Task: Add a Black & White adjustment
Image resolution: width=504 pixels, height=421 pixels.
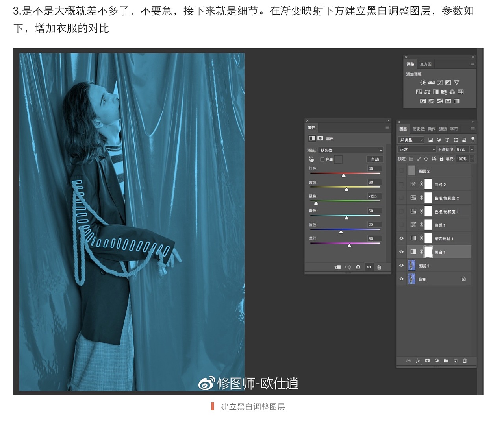Action: tap(435, 92)
